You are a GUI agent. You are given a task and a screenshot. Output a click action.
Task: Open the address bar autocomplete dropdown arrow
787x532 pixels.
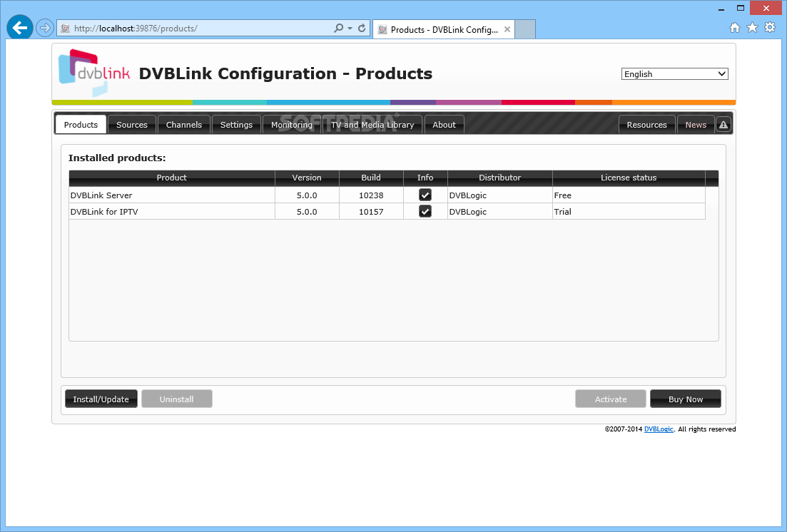[350, 28]
